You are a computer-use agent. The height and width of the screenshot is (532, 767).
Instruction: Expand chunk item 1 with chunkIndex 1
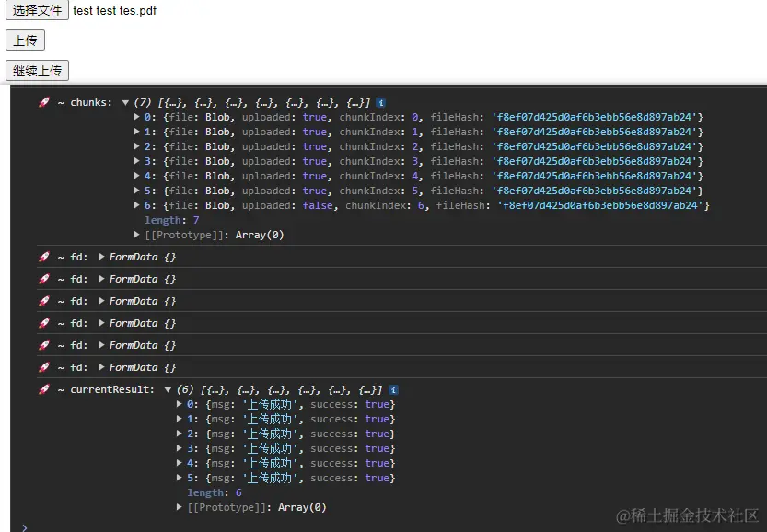(x=137, y=132)
